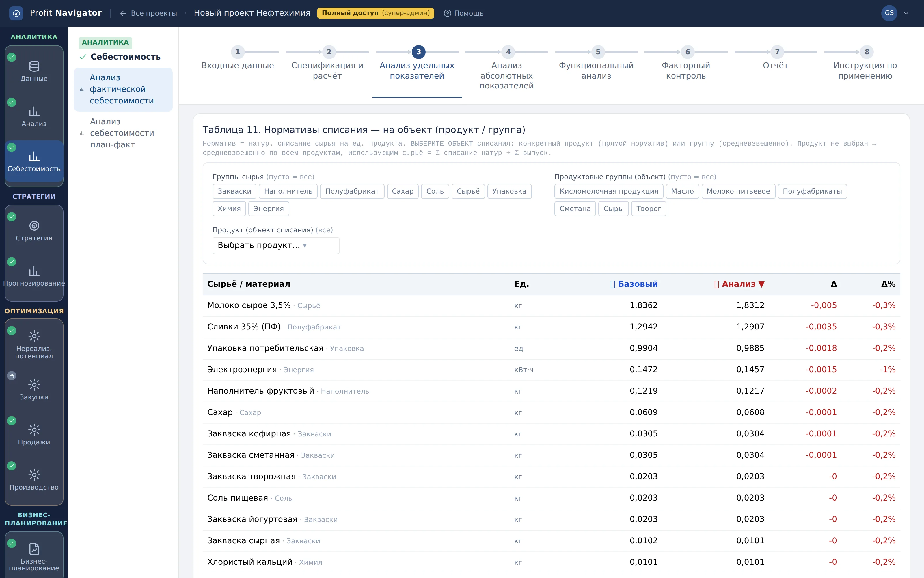Toggle the Упаковка filter chip

click(x=509, y=191)
